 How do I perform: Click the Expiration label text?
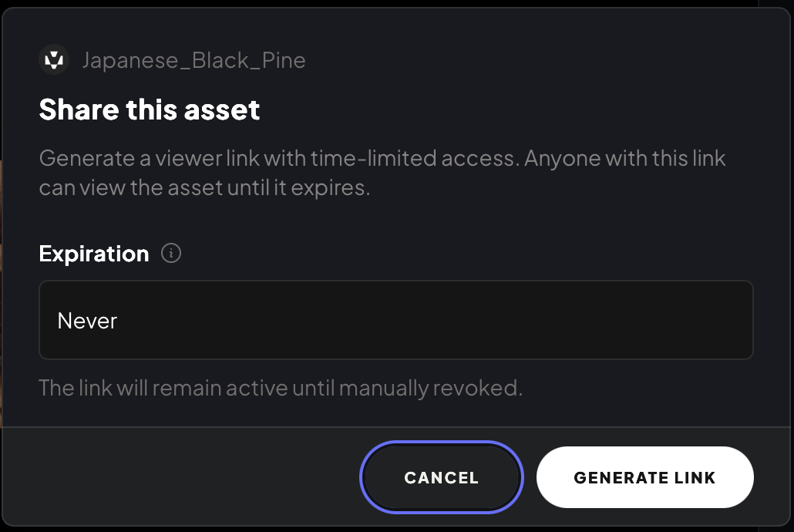[93, 253]
